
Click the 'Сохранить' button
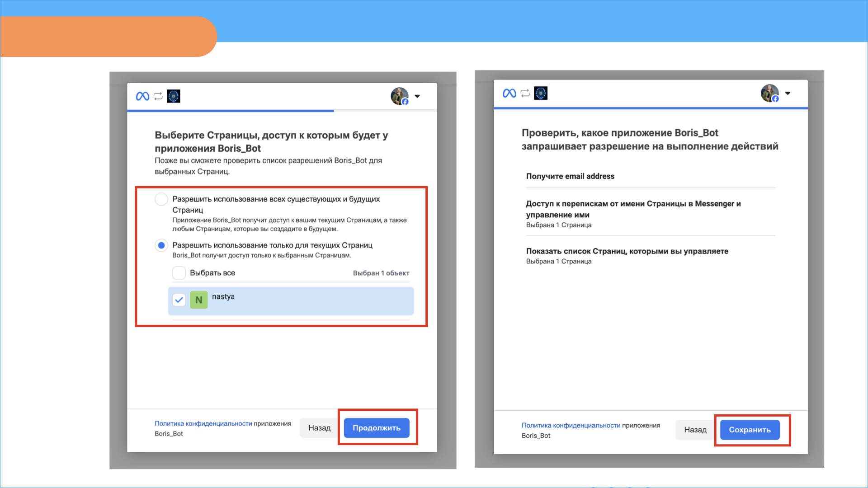750,430
